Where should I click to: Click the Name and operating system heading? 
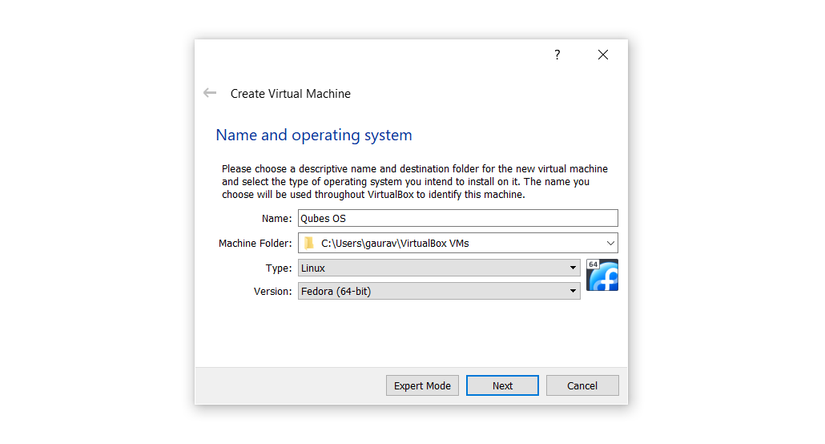click(314, 135)
